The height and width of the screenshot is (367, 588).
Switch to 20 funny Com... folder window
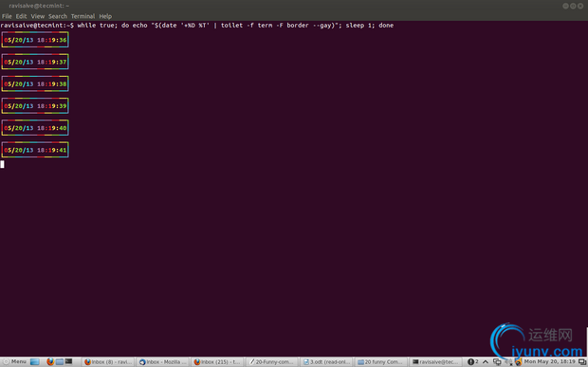tap(380, 361)
